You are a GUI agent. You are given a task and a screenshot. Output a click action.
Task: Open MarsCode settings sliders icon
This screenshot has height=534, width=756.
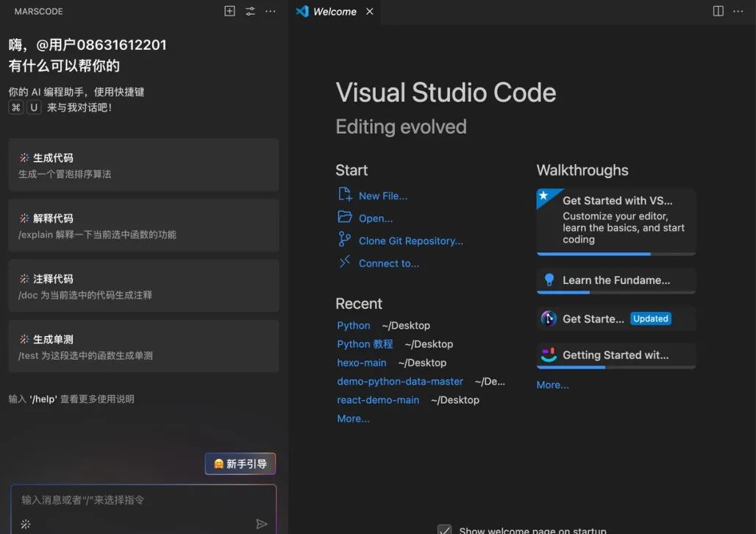point(250,11)
